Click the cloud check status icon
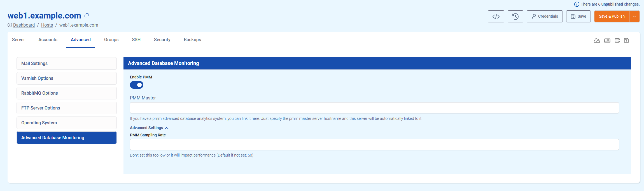 click(597, 41)
